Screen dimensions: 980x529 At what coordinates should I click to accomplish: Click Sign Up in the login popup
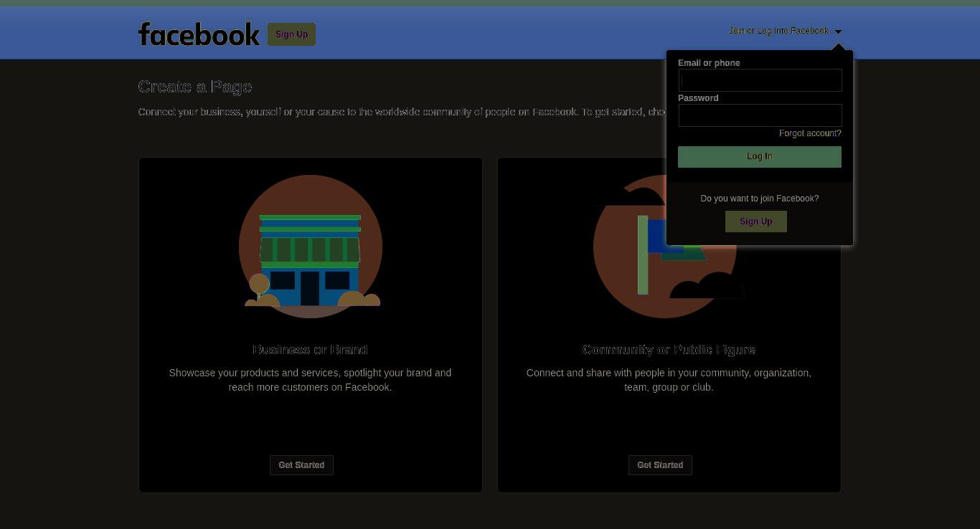click(756, 221)
